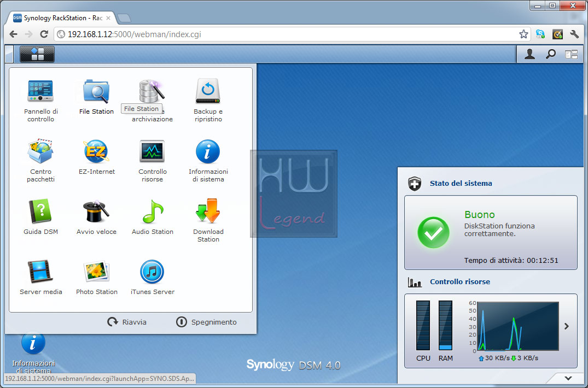Open Controllo risorse widget title link
Image resolution: width=588 pixels, height=388 pixels.
[x=460, y=282]
